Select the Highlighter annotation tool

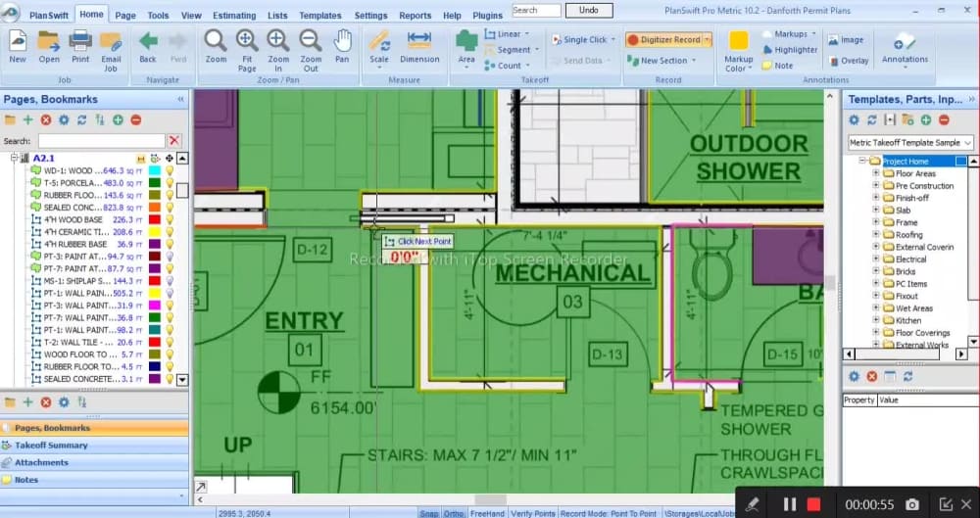pyautogui.click(x=790, y=49)
